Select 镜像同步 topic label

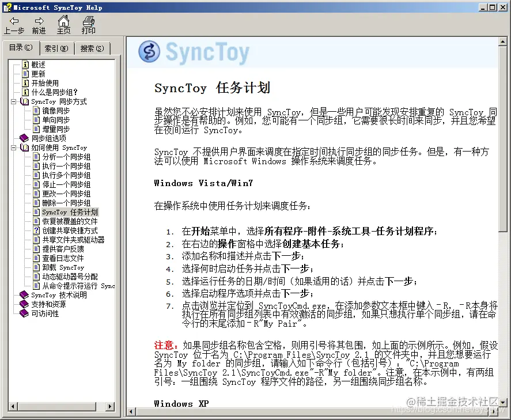click(x=56, y=111)
